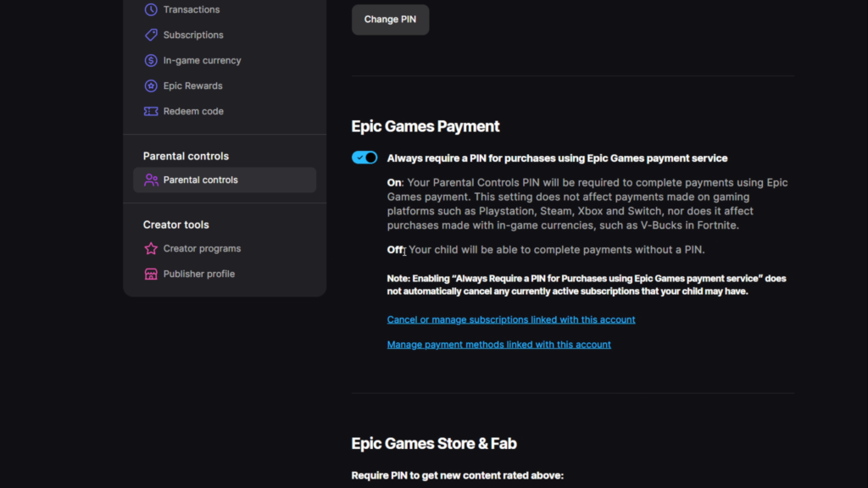Screen dimensions: 868x488
Task: Click the Parental controls people icon
Action: coord(151,180)
